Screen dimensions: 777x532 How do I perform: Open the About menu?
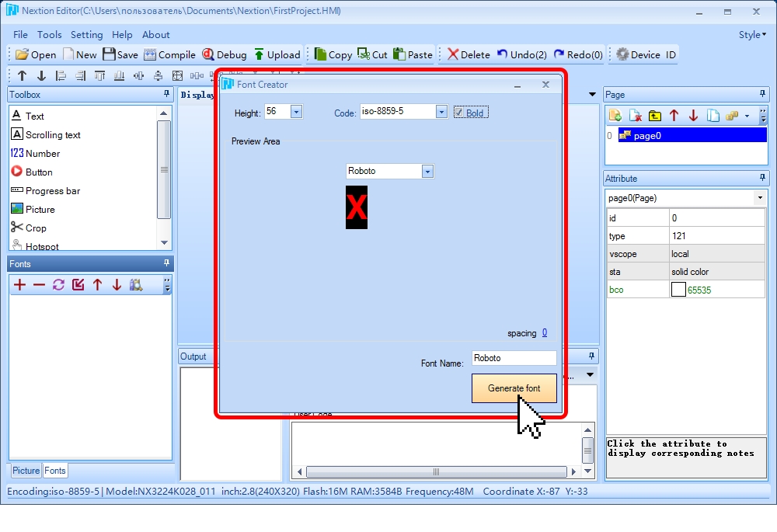[155, 35]
